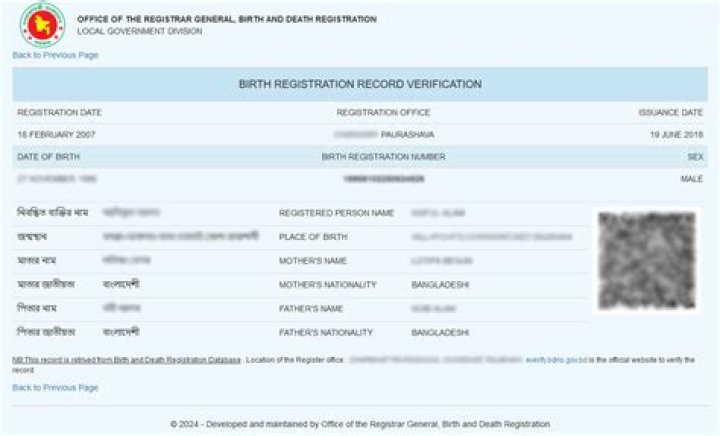Click the blurred QR code image
Image resolution: width=720 pixels, height=436 pixels.
coord(645,261)
